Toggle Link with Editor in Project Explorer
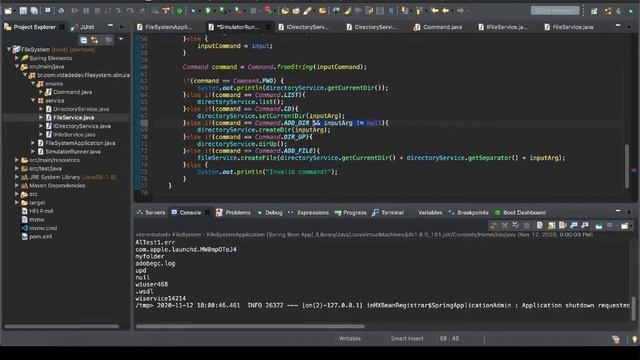 95,40
